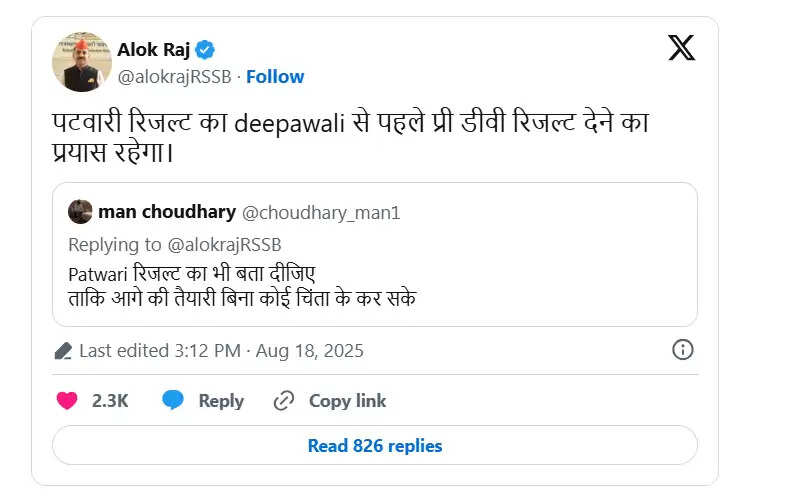The width and height of the screenshot is (790, 504).
Task: Click the blue reply bubble icon
Action: click(173, 400)
